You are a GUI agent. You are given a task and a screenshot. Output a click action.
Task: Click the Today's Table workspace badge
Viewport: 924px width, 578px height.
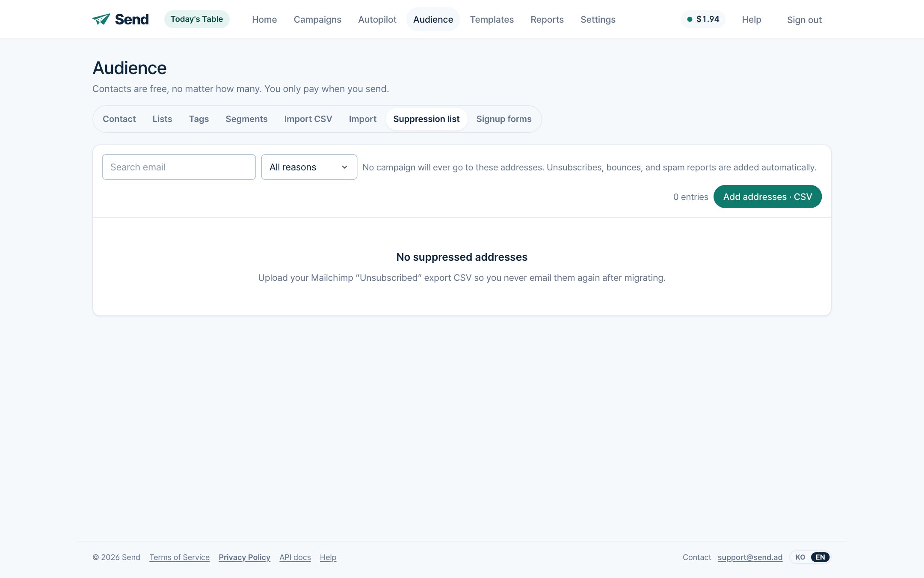coord(197,19)
